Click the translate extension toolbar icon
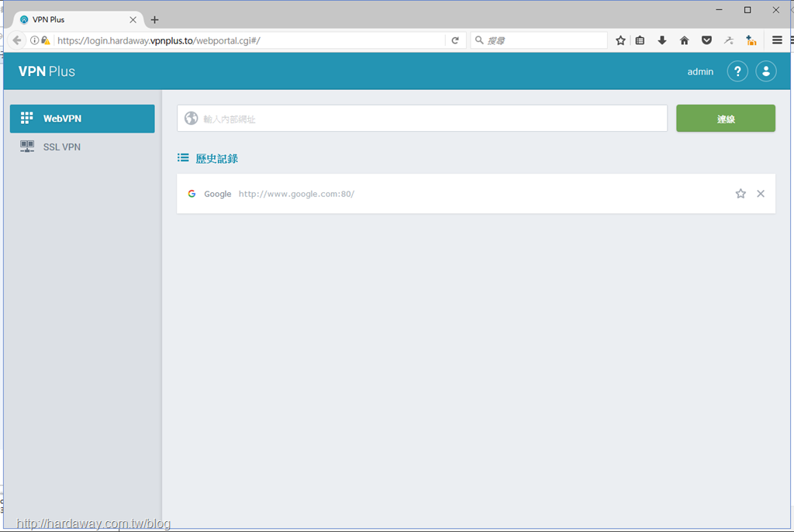The width and height of the screenshot is (794, 532). point(729,40)
